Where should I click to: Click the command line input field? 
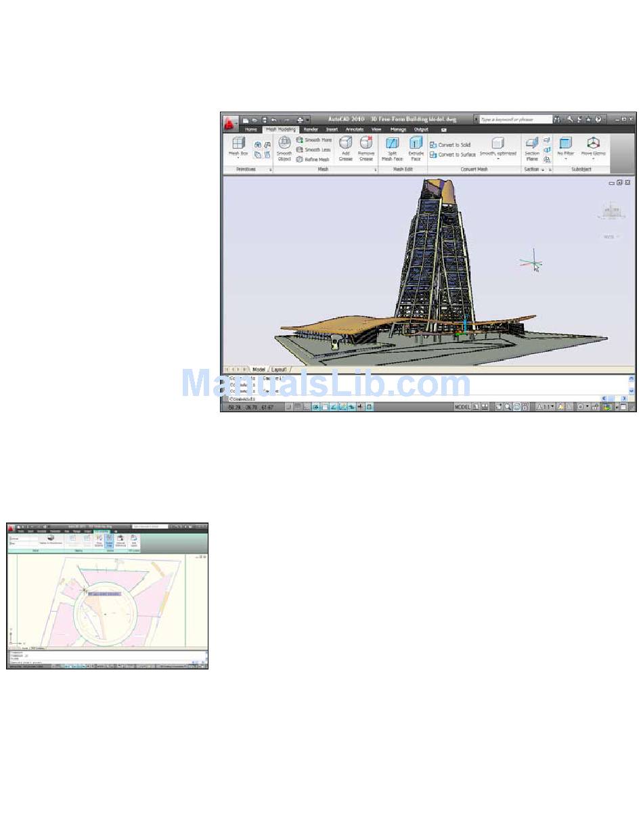coord(413,399)
